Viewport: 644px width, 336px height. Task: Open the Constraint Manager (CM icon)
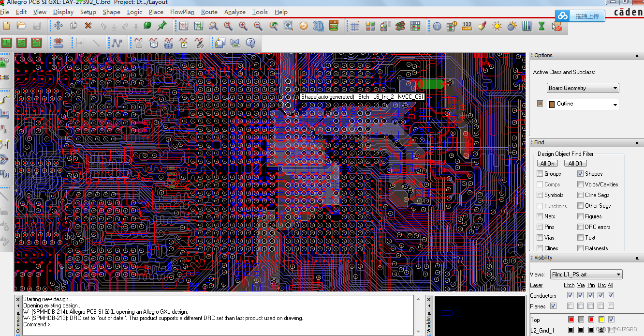point(415,27)
